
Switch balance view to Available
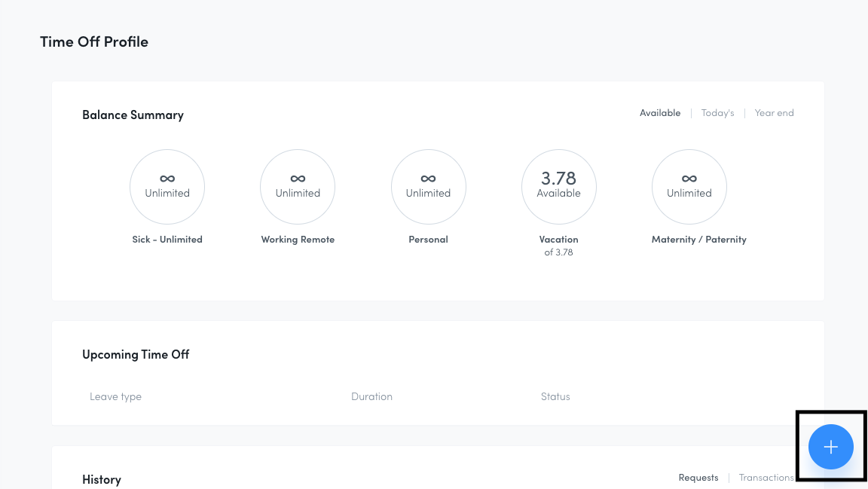coord(660,113)
